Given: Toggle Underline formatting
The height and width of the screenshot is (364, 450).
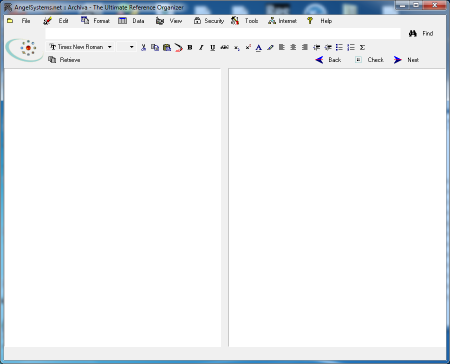Looking at the screenshot, I should [x=212, y=47].
